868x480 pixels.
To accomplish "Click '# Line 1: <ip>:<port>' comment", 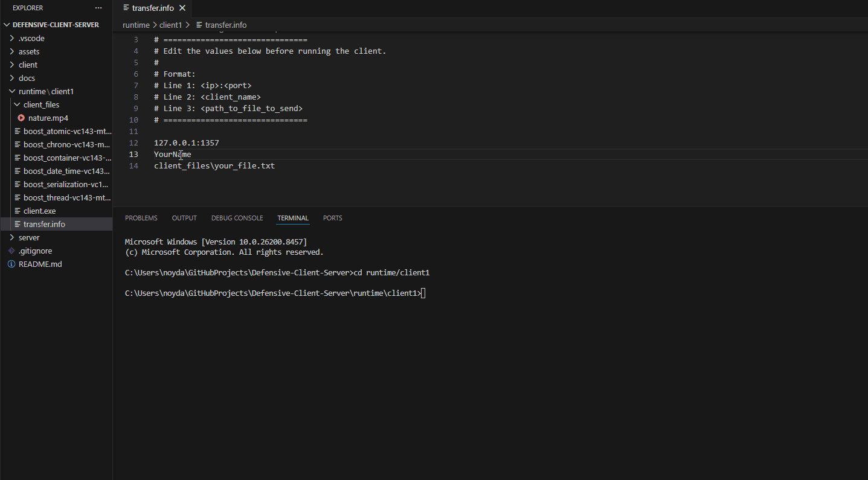I will tap(203, 86).
